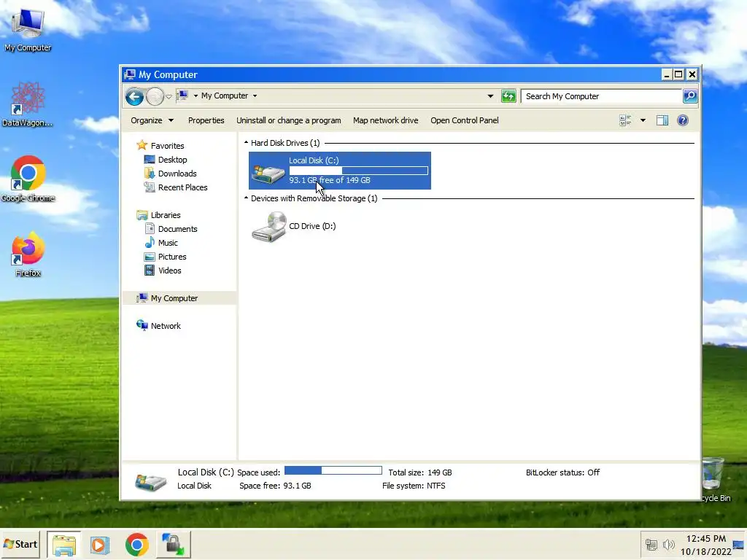The height and width of the screenshot is (560, 747).
Task: Select My Computer in the navigation pane
Action: (174, 298)
